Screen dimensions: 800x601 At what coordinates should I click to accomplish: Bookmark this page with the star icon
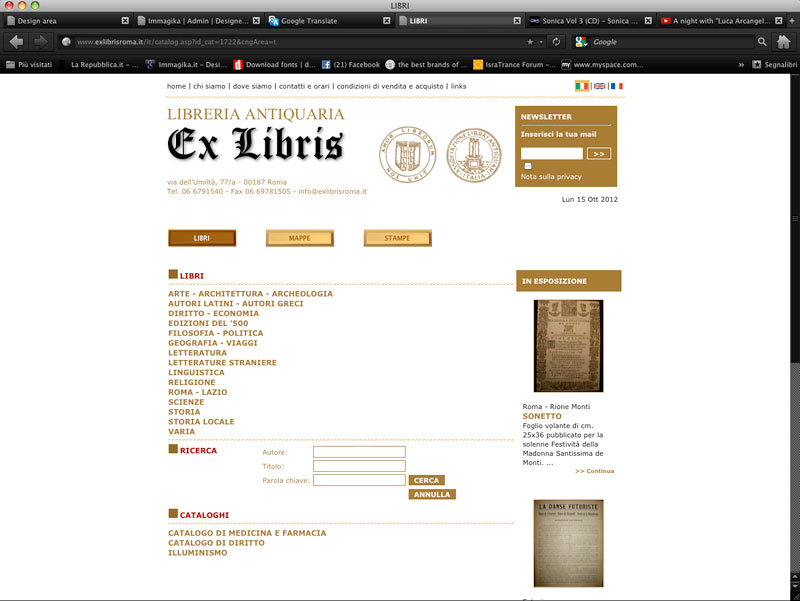point(530,42)
